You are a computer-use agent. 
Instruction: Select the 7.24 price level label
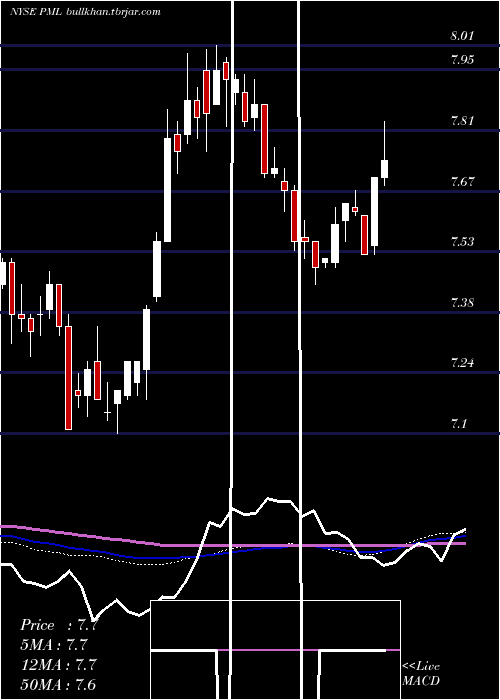coord(462,362)
